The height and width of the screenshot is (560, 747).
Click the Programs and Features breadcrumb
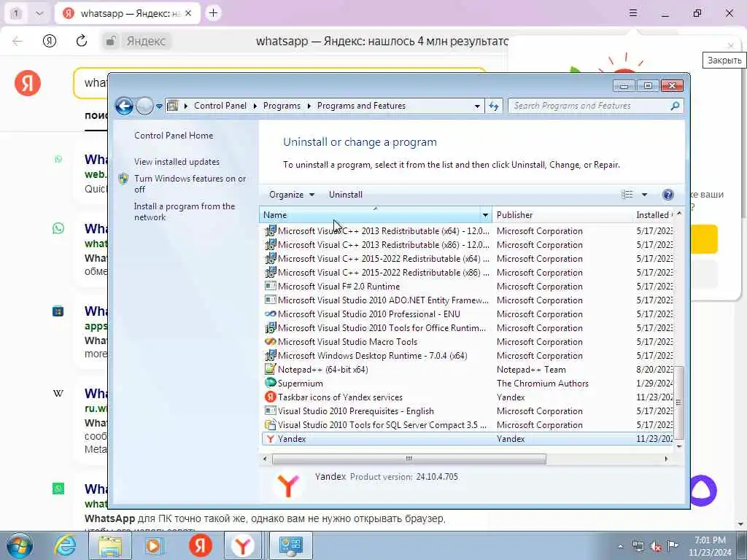[361, 106]
